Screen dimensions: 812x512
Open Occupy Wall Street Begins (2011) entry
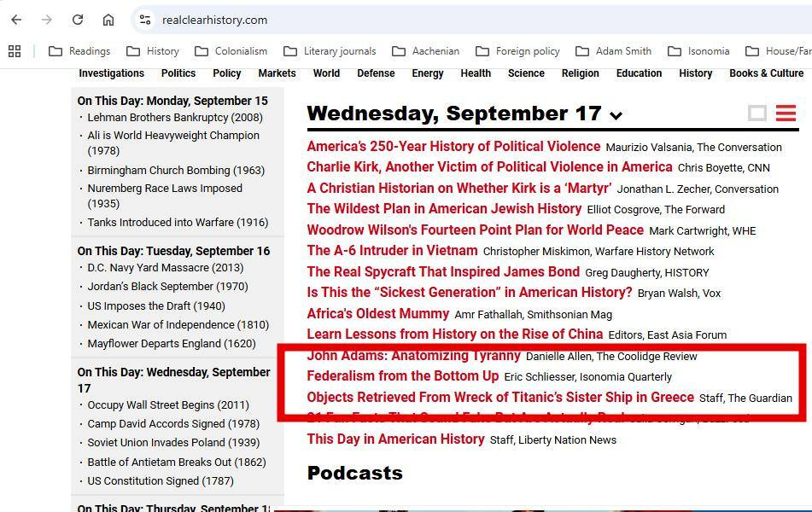point(168,404)
